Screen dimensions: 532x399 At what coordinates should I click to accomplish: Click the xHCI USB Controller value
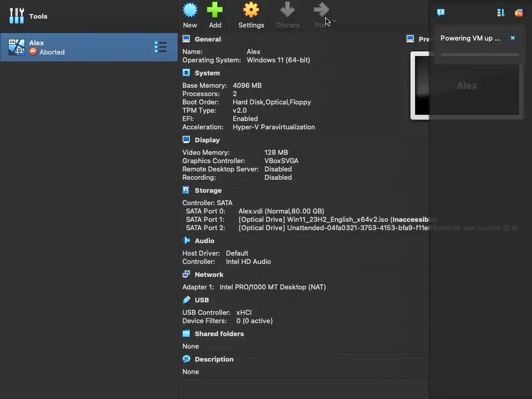point(244,312)
